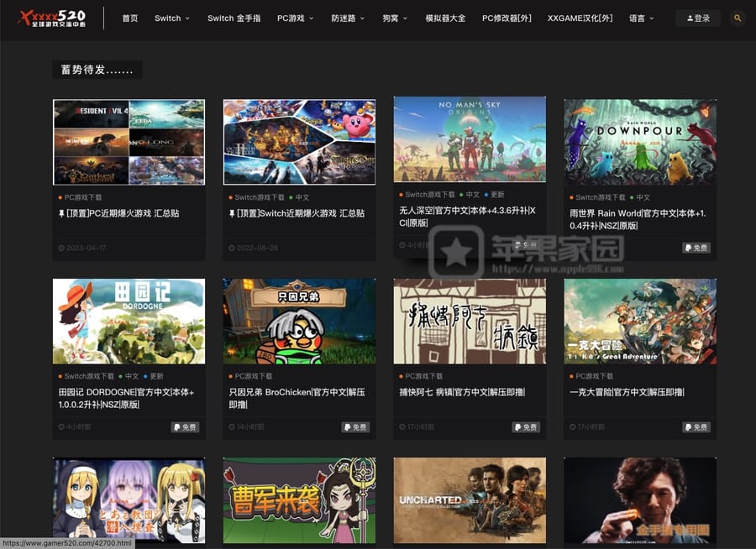
Task: Open [顶置]PC近期爆火游戏 汇总贴 title
Action: click(x=119, y=213)
